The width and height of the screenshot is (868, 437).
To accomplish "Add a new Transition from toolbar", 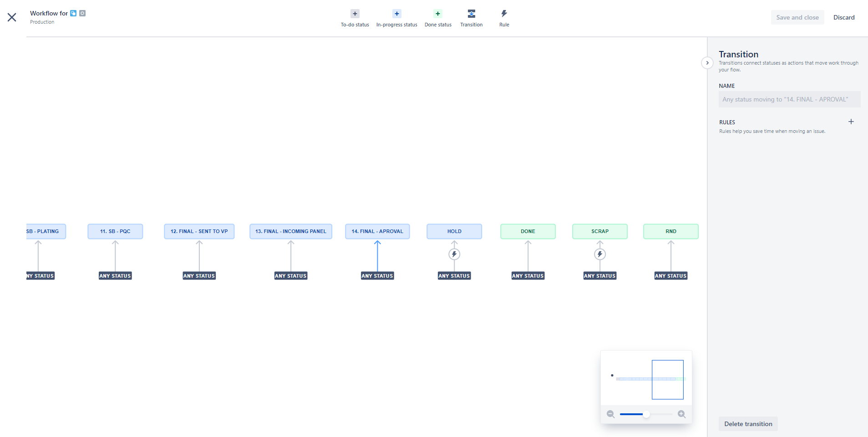I will [471, 18].
